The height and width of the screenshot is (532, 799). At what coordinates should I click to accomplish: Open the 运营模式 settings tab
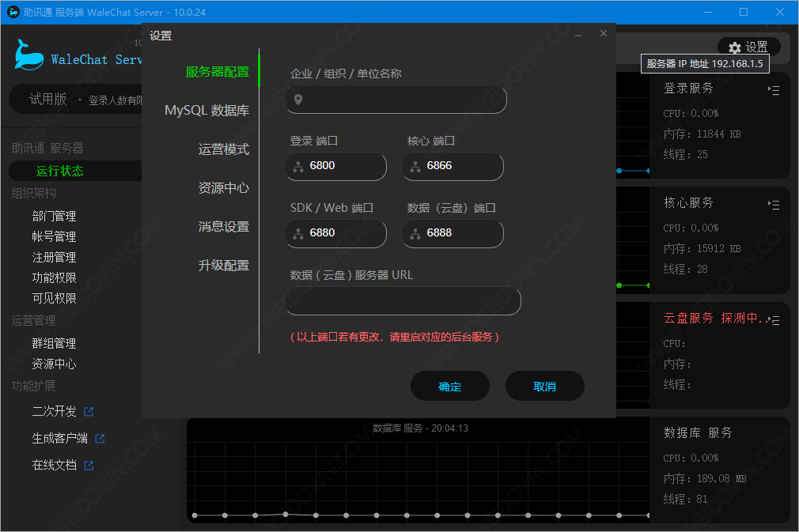(224, 149)
